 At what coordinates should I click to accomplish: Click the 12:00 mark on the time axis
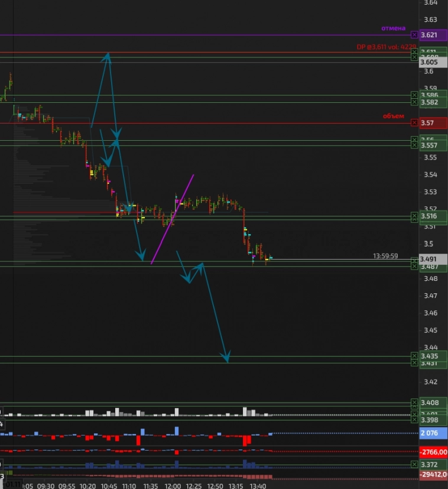(x=173, y=485)
